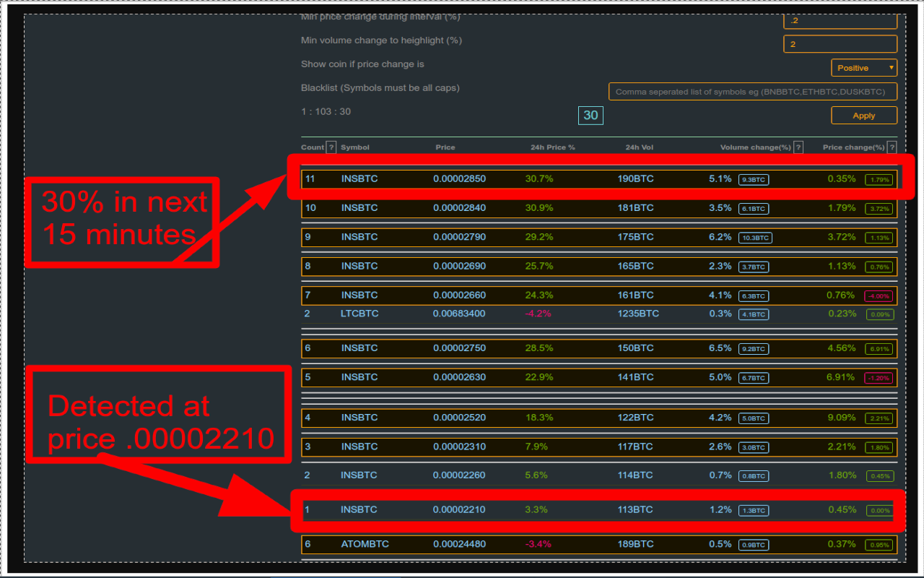The width and height of the screenshot is (924, 578).
Task: Click the 24h price change 30.9%
Action: point(539,208)
